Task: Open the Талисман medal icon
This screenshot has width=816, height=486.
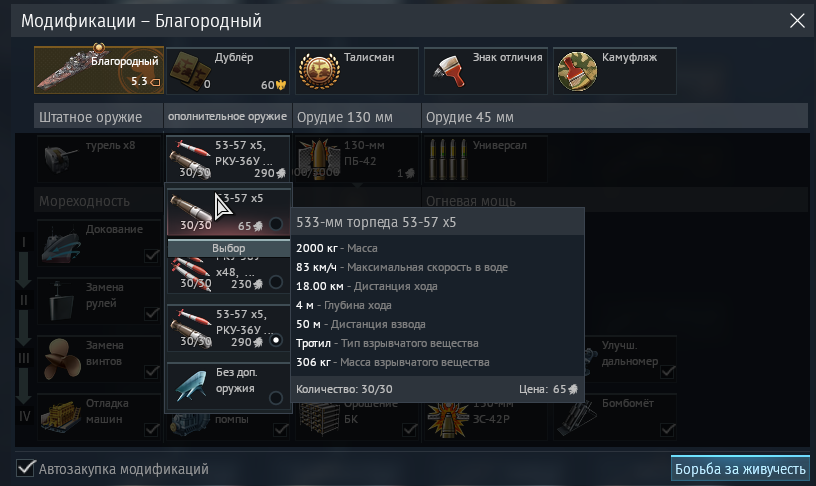Action: [x=318, y=71]
